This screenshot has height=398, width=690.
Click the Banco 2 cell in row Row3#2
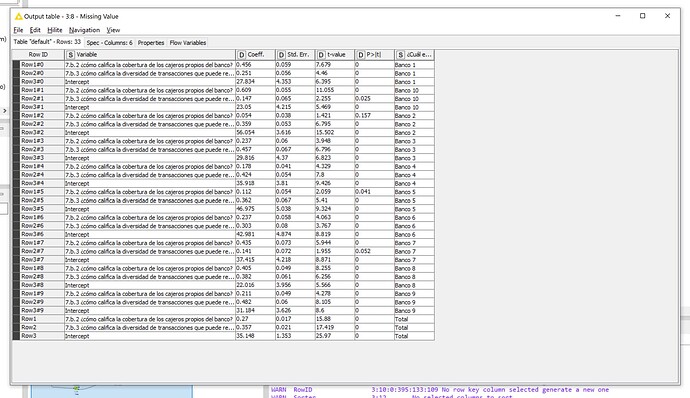(x=415, y=133)
